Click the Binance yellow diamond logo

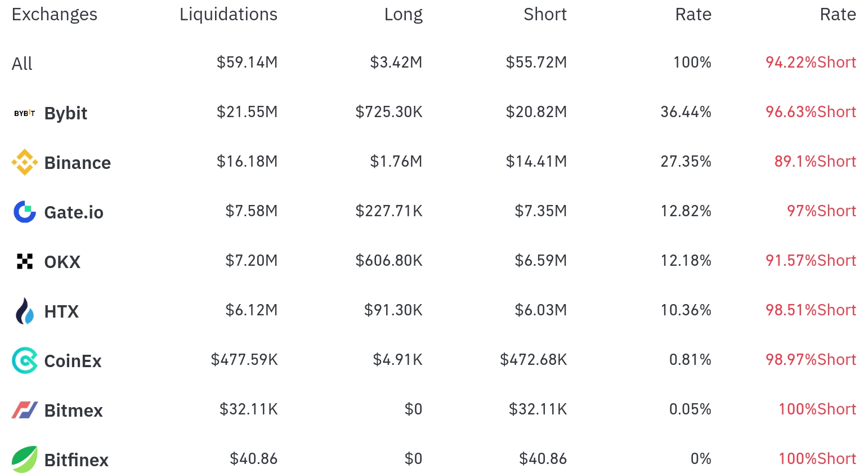click(24, 163)
